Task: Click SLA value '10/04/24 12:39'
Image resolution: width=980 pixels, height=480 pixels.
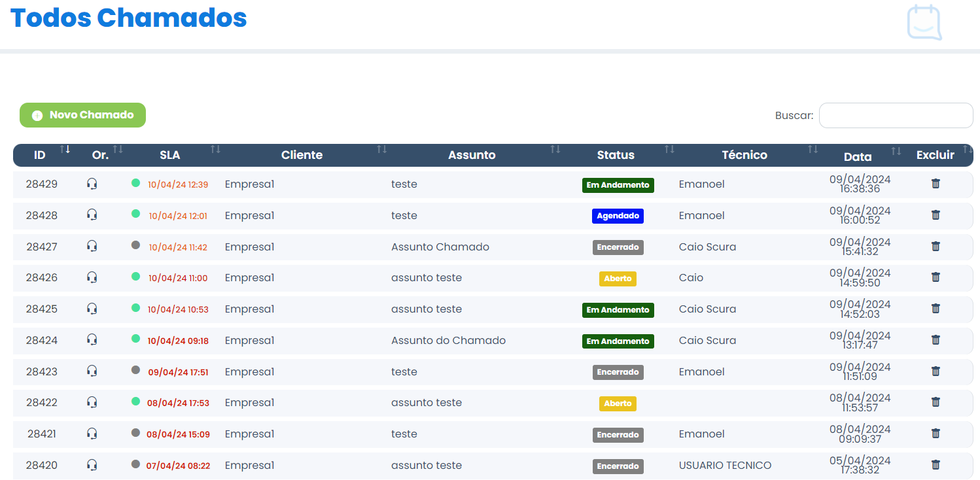Action: click(178, 185)
